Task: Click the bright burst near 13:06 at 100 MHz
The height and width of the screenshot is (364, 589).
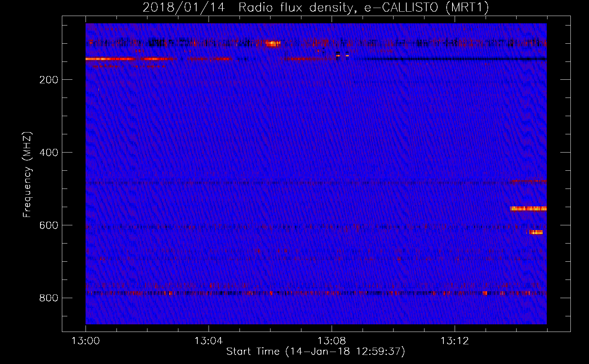Action: click(x=273, y=44)
